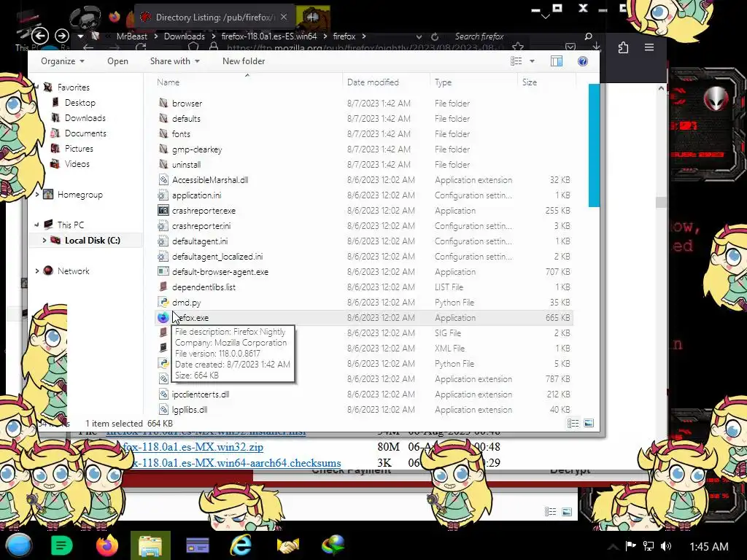Sort by Size column header
747x560 pixels.
530,82
